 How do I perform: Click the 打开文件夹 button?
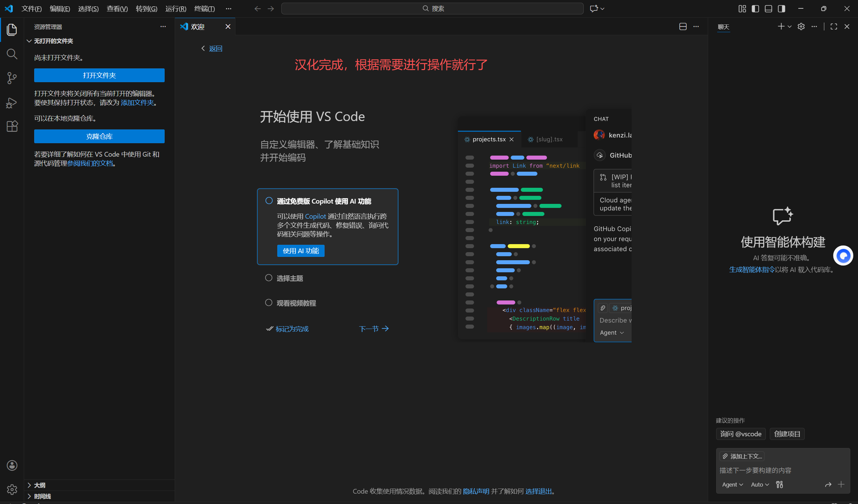(100, 75)
